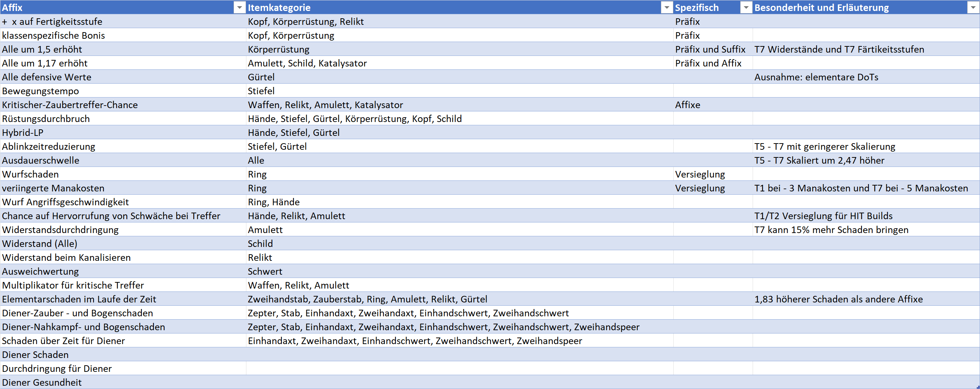Click the 'Amulett, Schild, Katalysator' cell
This screenshot has height=389, width=980.
pos(459,63)
